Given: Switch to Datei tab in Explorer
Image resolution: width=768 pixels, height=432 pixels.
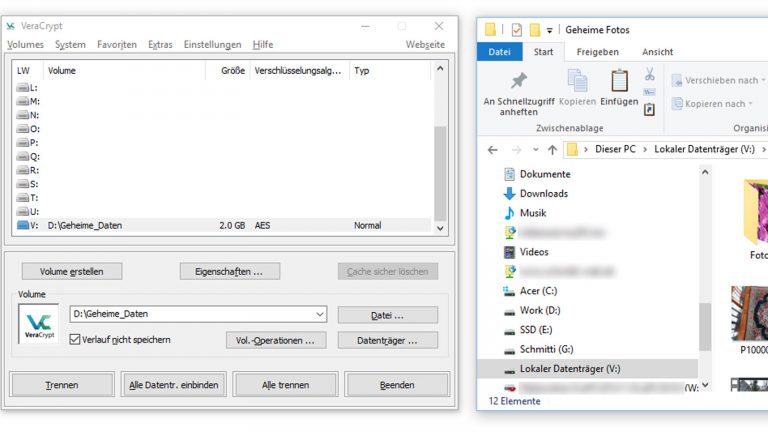Looking at the screenshot, I should (499, 52).
